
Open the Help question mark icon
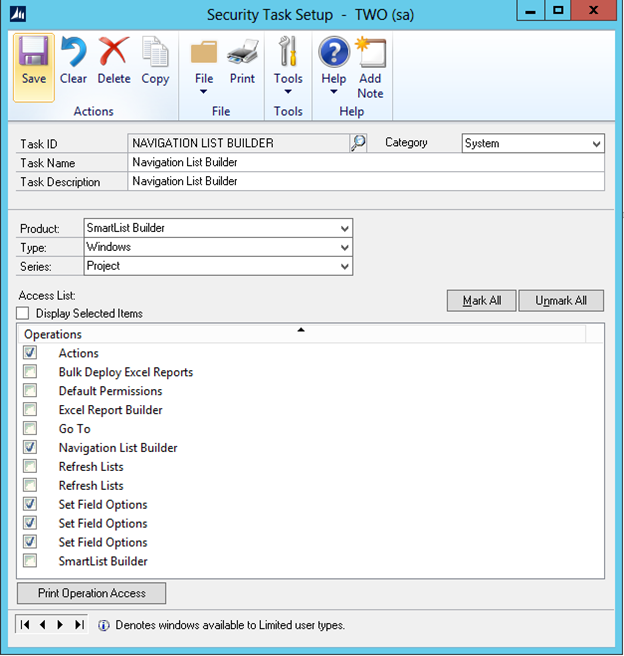(x=333, y=52)
